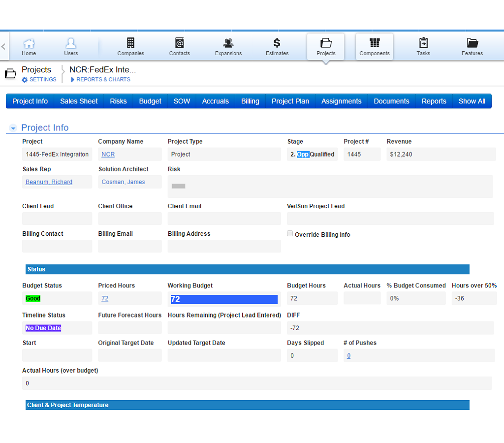Open the Budget tab
This screenshot has height=443, width=504.
150,101
